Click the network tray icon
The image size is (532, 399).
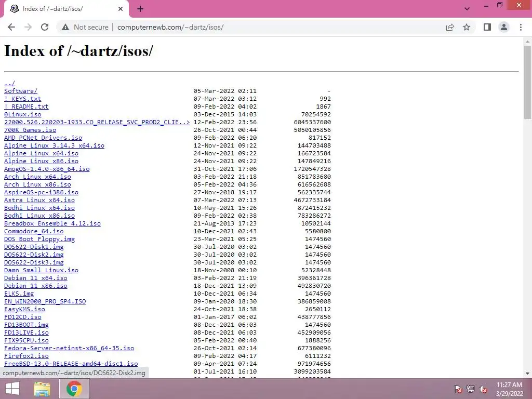click(471, 389)
